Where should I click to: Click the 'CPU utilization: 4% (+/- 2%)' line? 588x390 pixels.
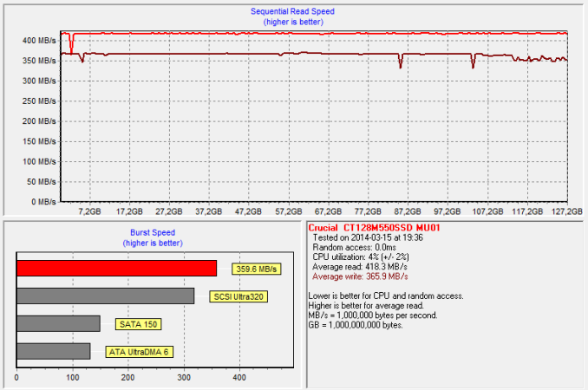pyautogui.click(x=361, y=257)
